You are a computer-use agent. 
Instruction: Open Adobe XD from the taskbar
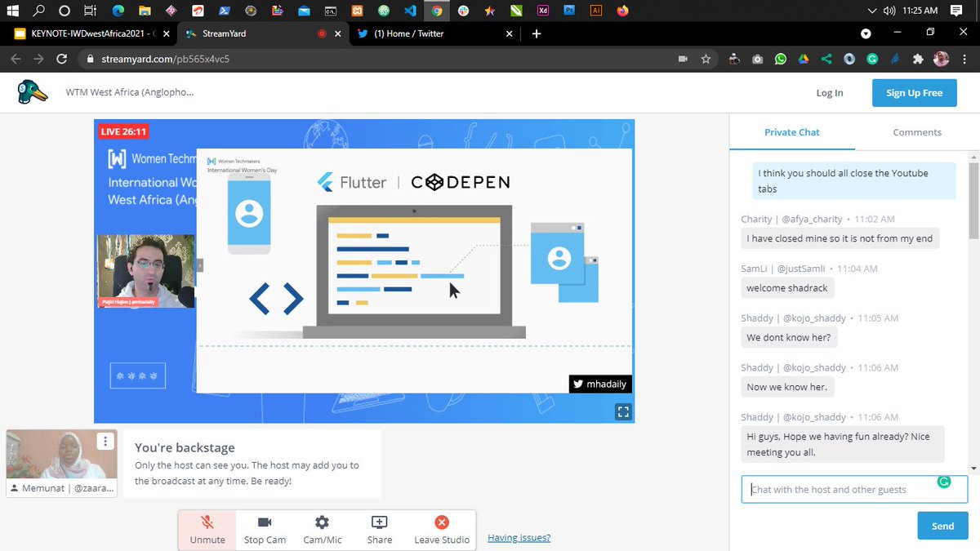coord(542,11)
